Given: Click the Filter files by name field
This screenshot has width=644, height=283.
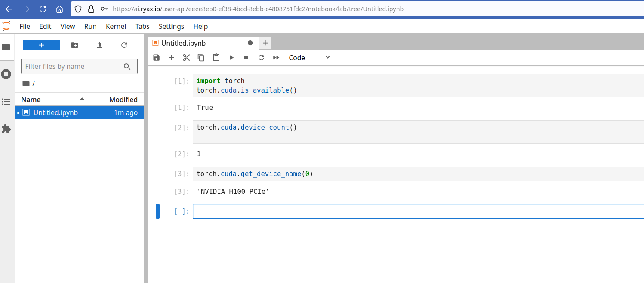Looking at the screenshot, I should tap(71, 66).
